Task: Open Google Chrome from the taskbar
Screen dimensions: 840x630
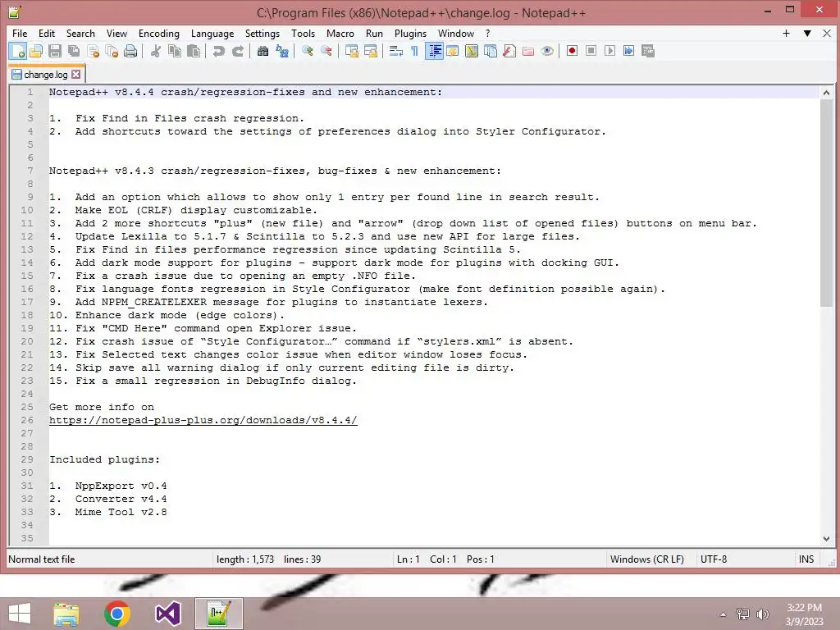Action: pos(116,614)
